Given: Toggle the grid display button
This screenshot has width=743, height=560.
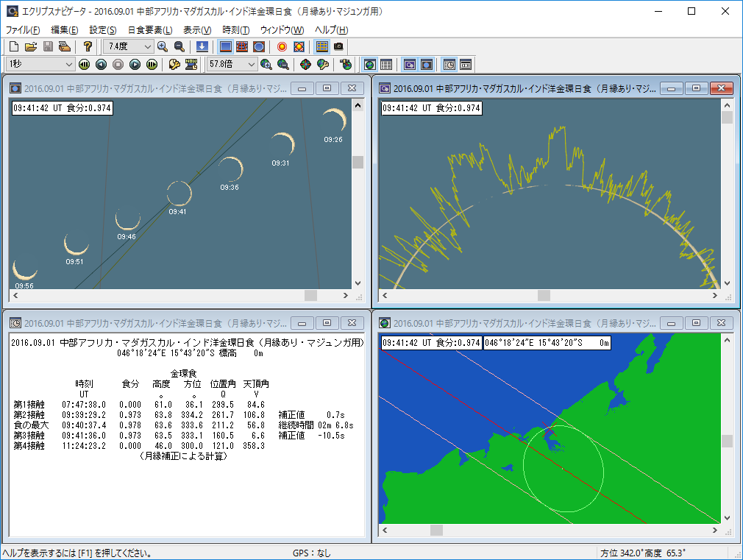Looking at the screenshot, I should [x=321, y=46].
